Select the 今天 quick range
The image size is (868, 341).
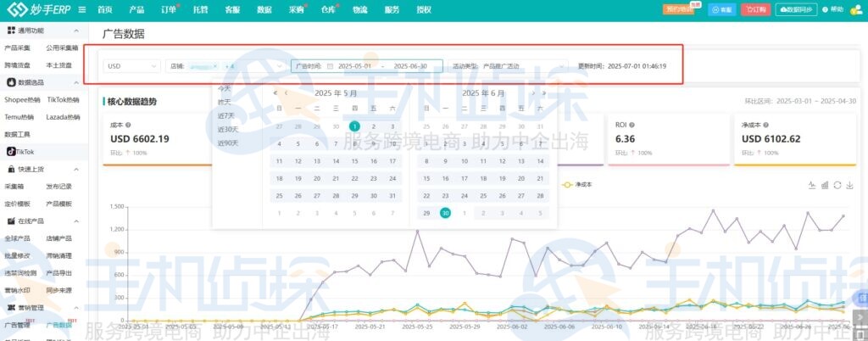(224, 88)
